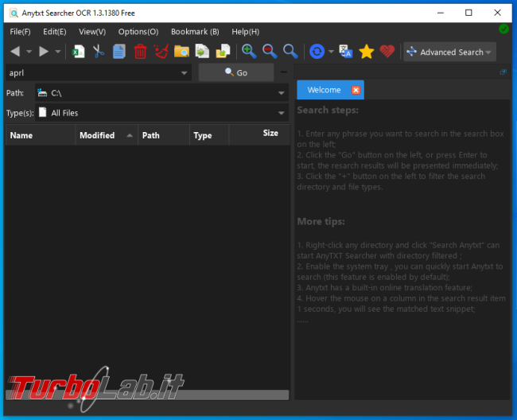This screenshot has width=517, height=420.
Task: Click the red Delete trash icon
Action: point(140,52)
